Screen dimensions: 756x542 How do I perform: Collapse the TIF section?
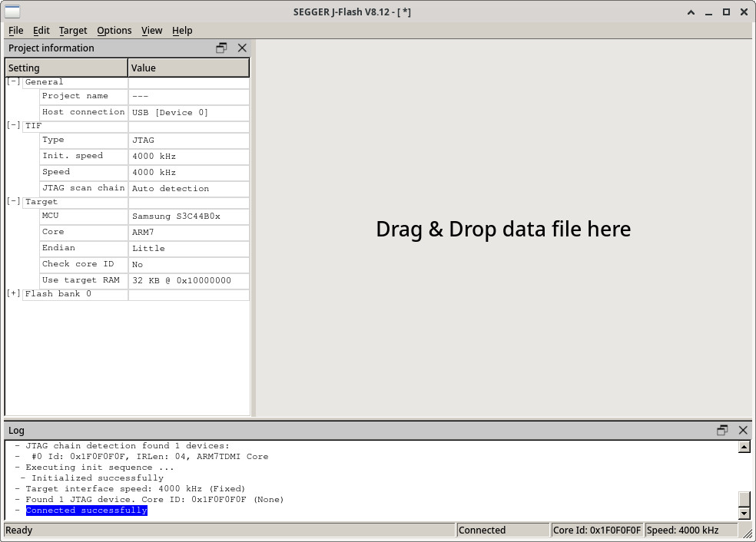tap(14, 125)
